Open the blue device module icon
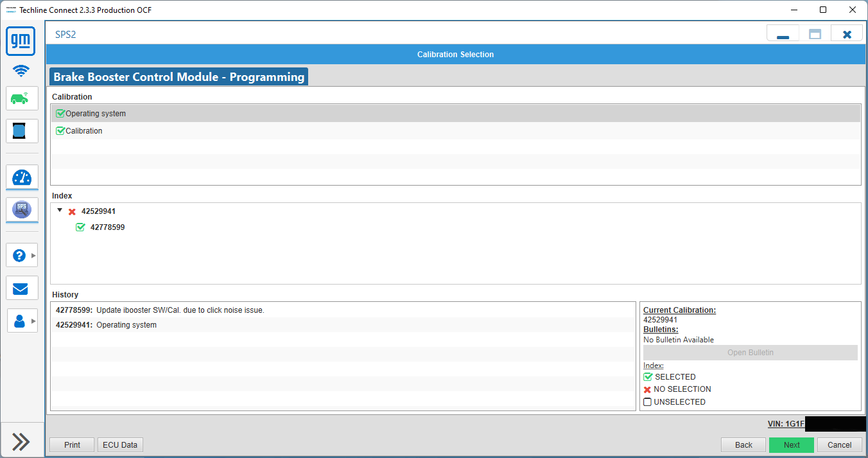868x458 pixels. [x=21, y=131]
